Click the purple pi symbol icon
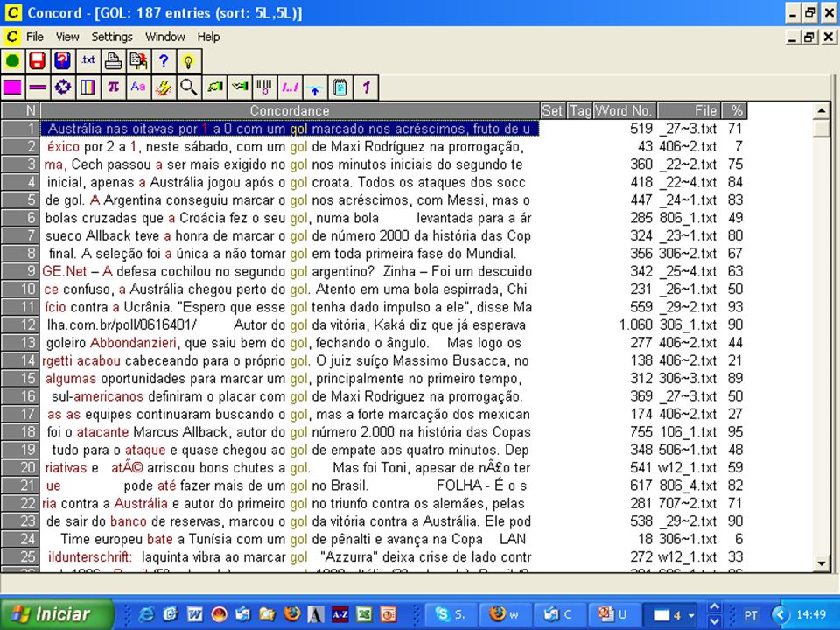 [x=113, y=87]
